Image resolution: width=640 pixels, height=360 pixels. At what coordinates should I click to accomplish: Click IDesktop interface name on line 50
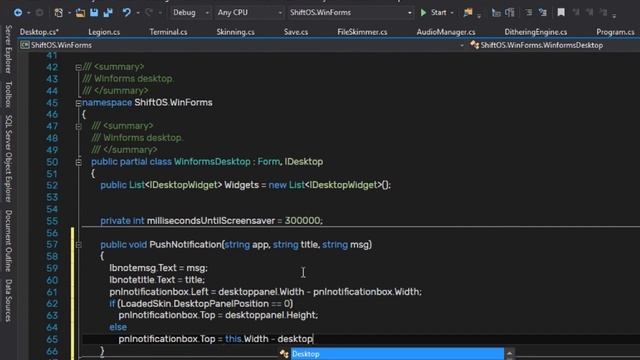(304, 162)
